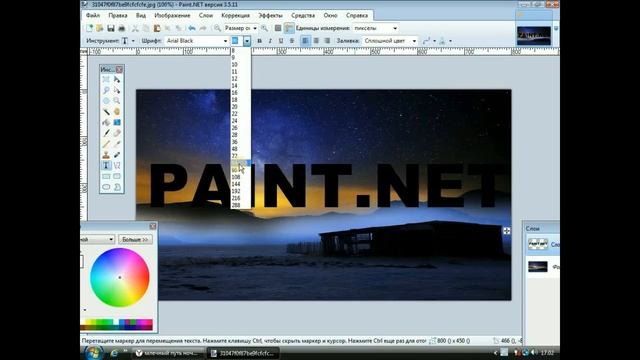Open the Эффекты menu
The width and height of the screenshot is (640, 360).
point(270,16)
